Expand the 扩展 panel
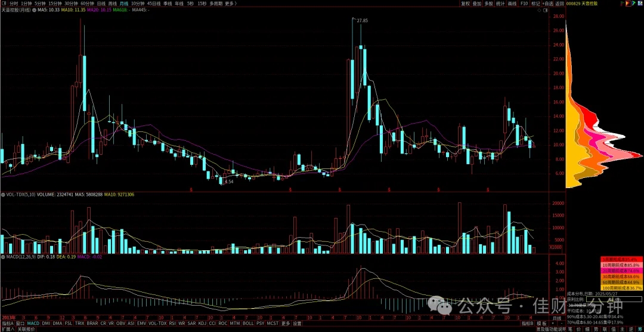Screen dimensions: 644x332 click(x=8, y=329)
